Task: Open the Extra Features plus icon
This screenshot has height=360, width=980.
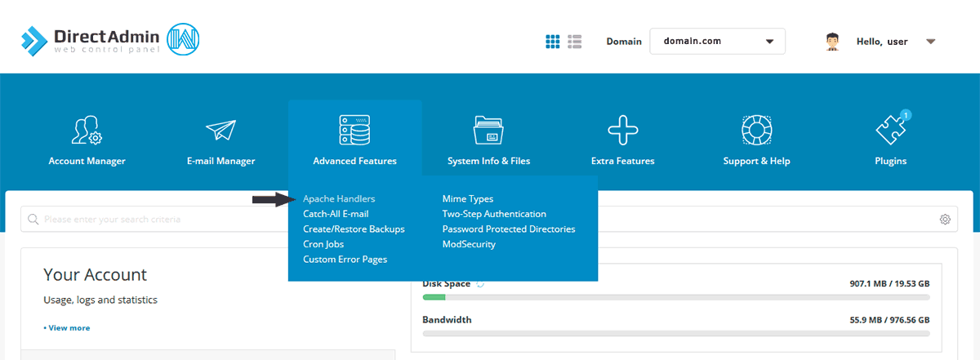Action: (622, 131)
